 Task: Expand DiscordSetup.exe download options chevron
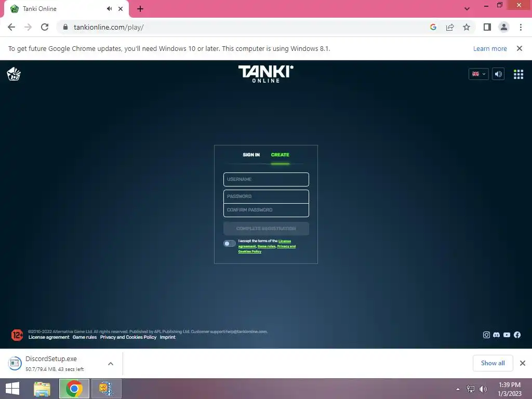[111, 364]
